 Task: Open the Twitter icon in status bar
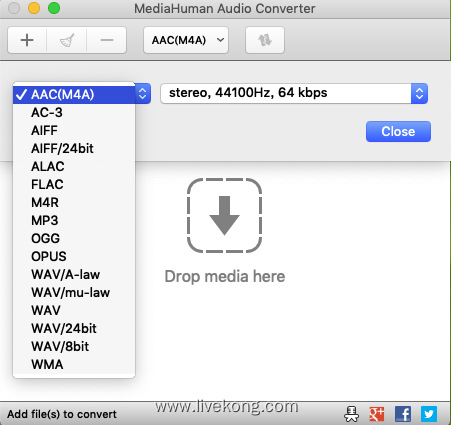tap(429, 414)
